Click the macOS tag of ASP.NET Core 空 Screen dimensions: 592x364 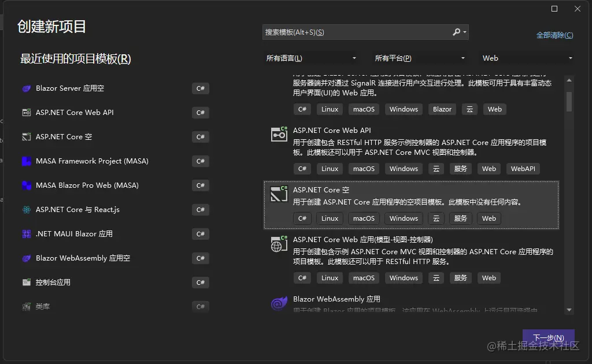click(x=364, y=218)
